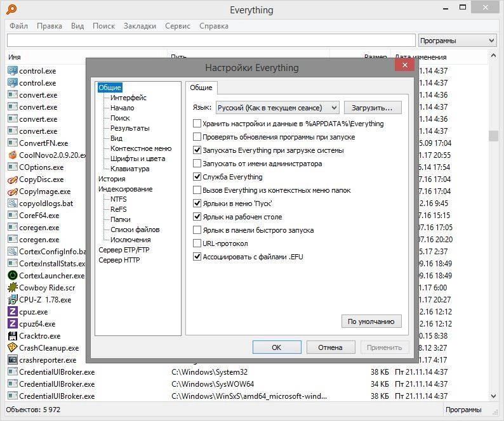Select 'История' in settings tree
Screen dimensions: 504x421
click(x=112, y=179)
